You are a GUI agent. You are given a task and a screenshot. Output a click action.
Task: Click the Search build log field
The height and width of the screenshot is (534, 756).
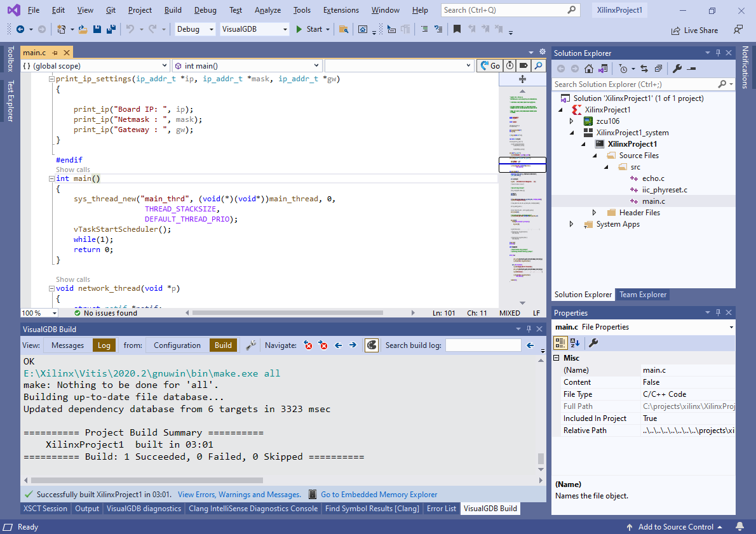coord(483,345)
